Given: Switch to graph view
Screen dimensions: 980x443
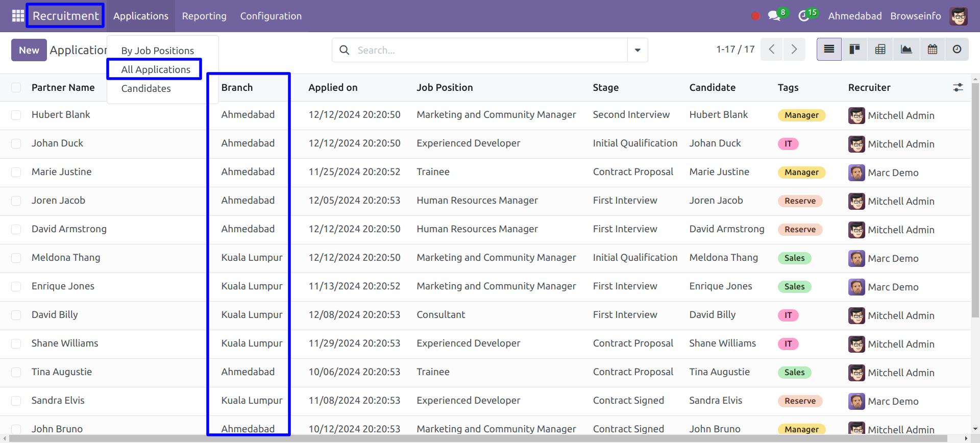Looking at the screenshot, I should (x=906, y=50).
